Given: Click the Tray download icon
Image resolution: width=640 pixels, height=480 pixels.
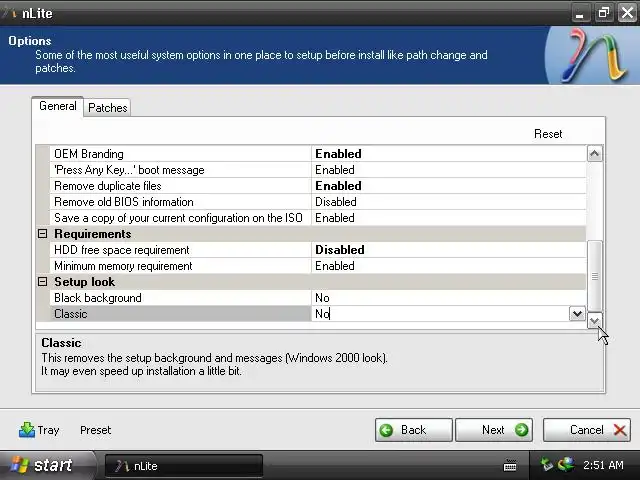Looking at the screenshot, I should click(27, 430).
